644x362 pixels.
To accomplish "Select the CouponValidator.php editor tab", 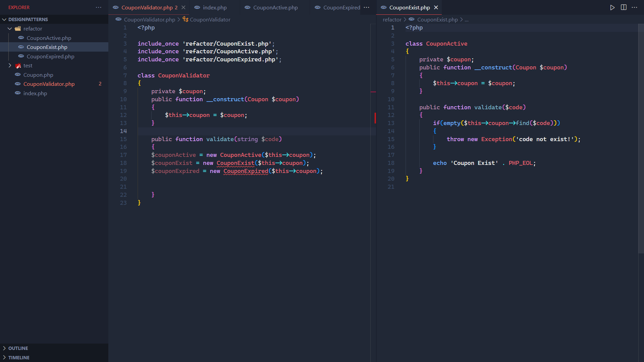I will [149, 7].
